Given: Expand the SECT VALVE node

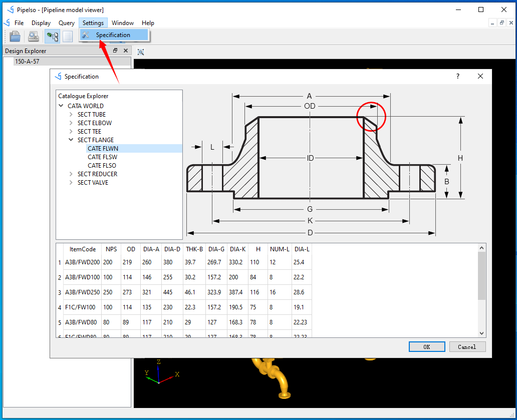Looking at the screenshot, I should click(x=71, y=183).
